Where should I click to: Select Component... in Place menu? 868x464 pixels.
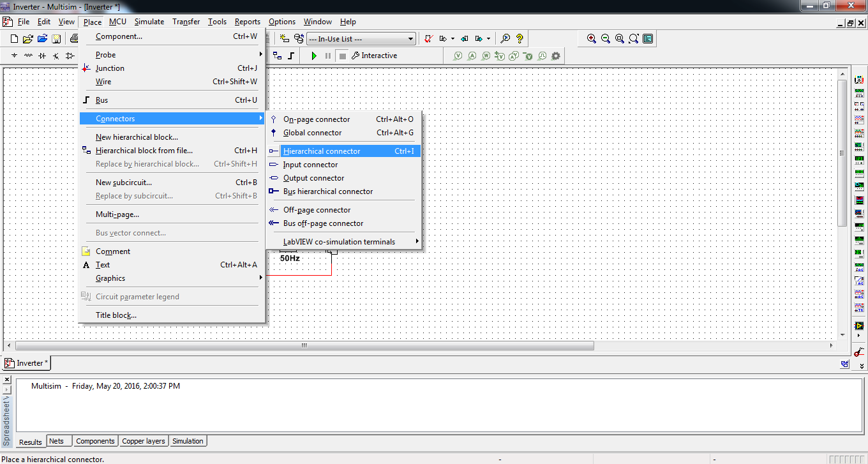[x=172, y=36]
